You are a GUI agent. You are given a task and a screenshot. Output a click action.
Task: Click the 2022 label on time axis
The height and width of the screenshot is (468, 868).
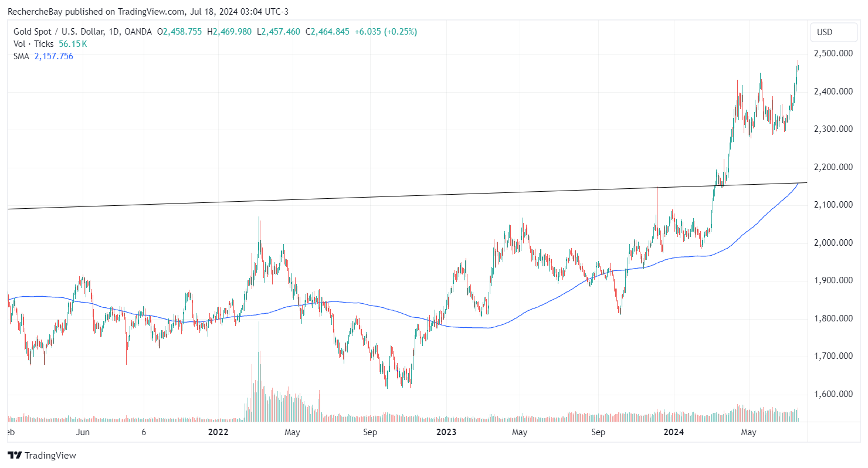pyautogui.click(x=218, y=433)
